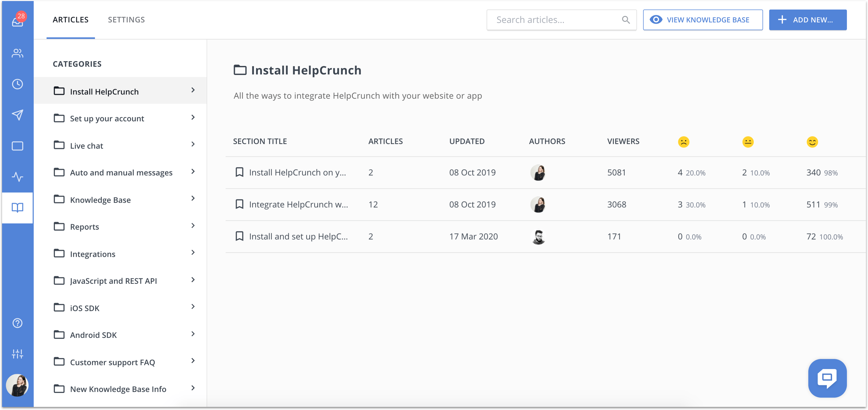This screenshot has width=868, height=410.
Task: Open section Install HelpCrunch on y...
Action: coord(298,173)
